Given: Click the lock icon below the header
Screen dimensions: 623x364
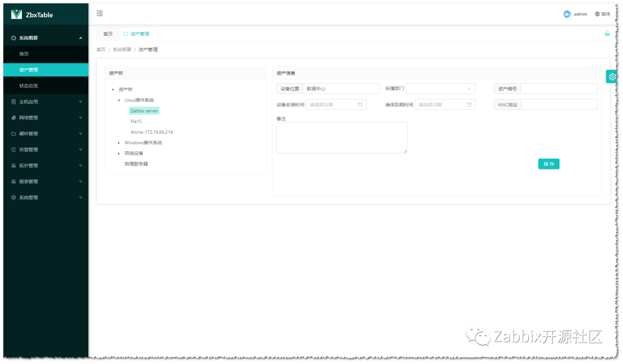Looking at the screenshot, I should pyautogui.click(x=607, y=33).
